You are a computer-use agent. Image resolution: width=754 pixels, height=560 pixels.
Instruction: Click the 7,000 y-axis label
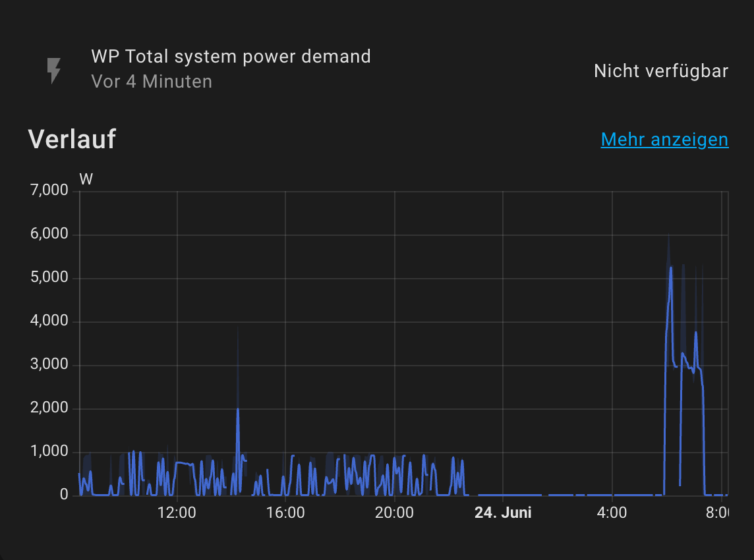(x=49, y=190)
